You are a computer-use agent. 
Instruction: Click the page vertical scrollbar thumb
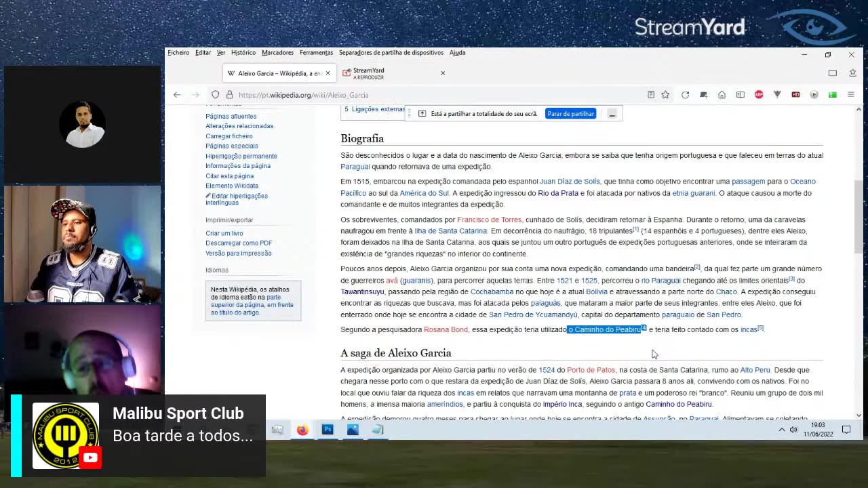coord(859,217)
